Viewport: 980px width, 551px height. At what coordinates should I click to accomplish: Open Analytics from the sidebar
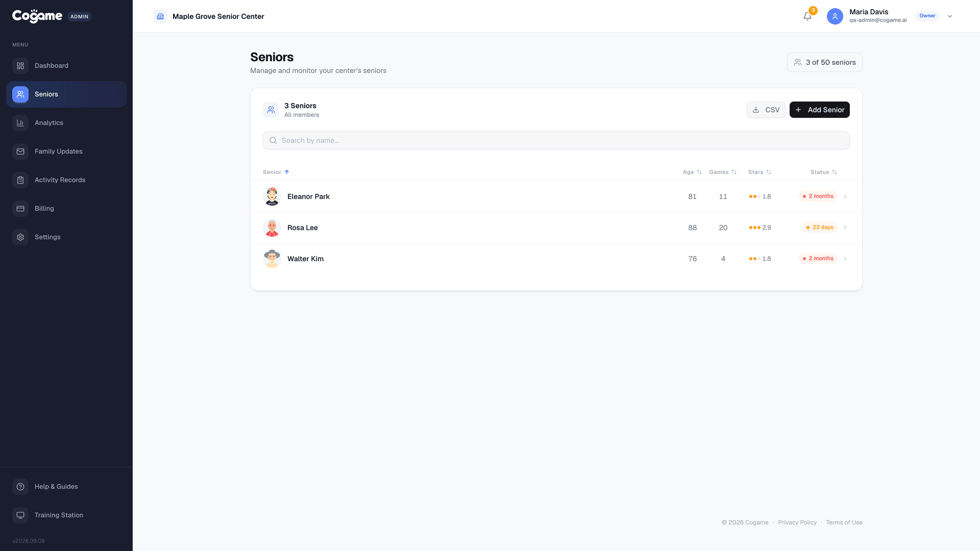pos(66,123)
